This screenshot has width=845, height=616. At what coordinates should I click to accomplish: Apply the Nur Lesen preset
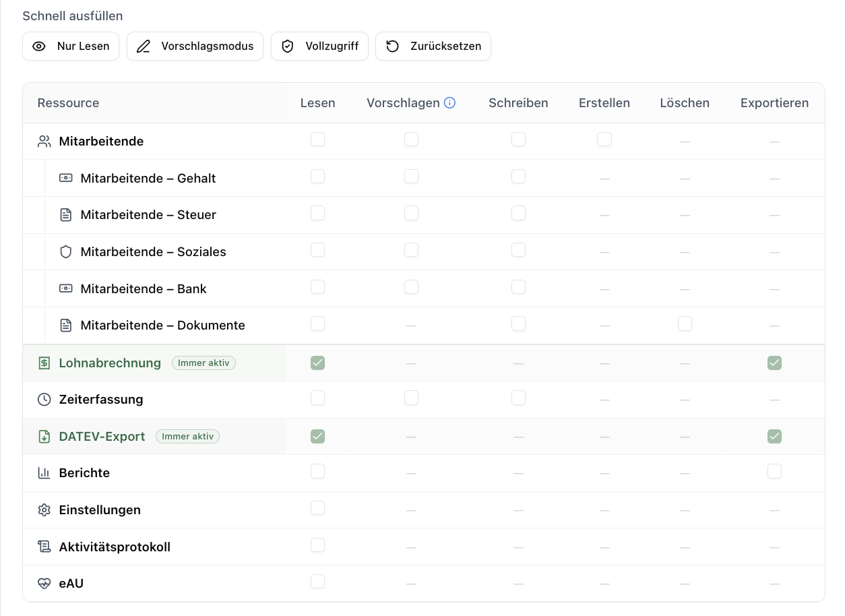pyautogui.click(x=71, y=47)
